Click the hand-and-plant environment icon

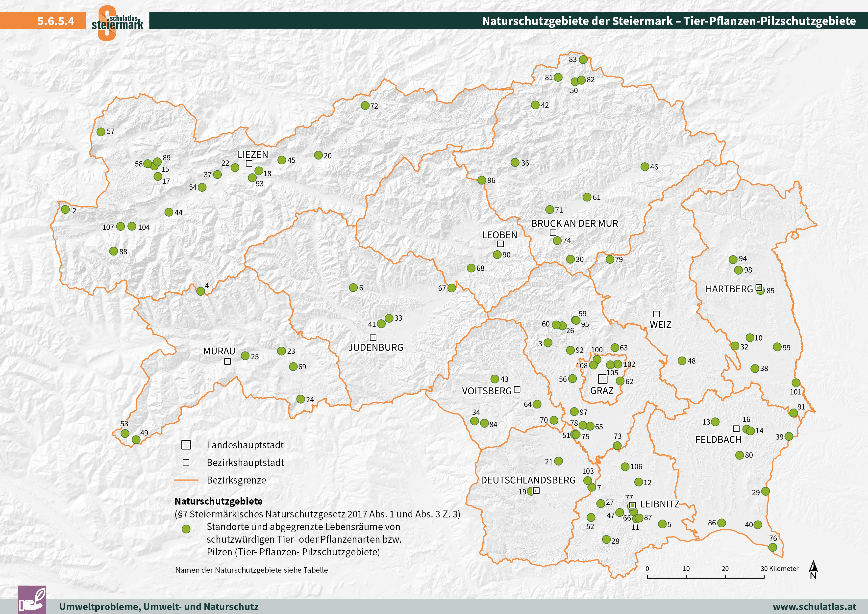click(x=32, y=600)
